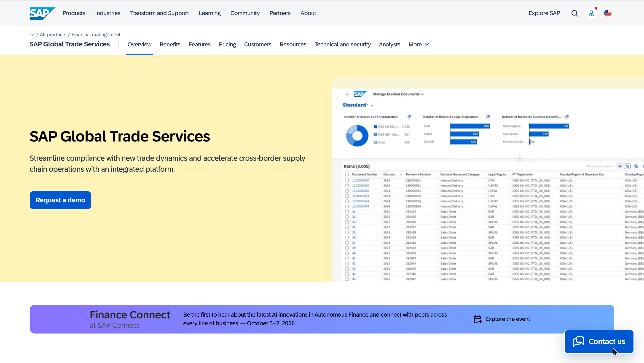
Task: Click the IDES US INC legend color swatch
Action: point(375,127)
